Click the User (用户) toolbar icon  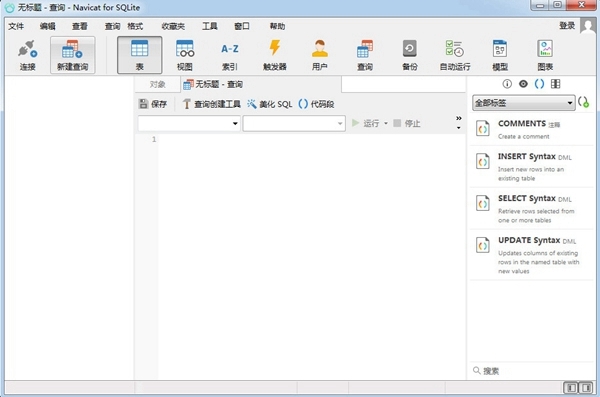coord(320,55)
